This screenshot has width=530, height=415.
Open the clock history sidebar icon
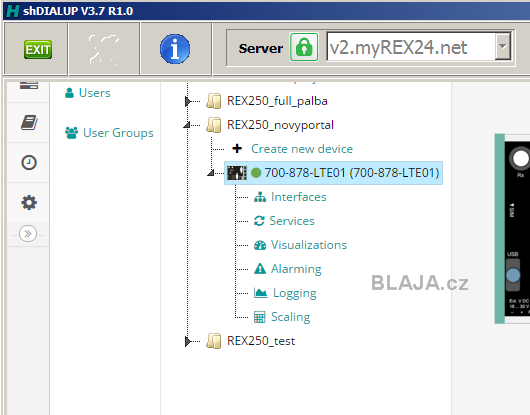pos(29,163)
